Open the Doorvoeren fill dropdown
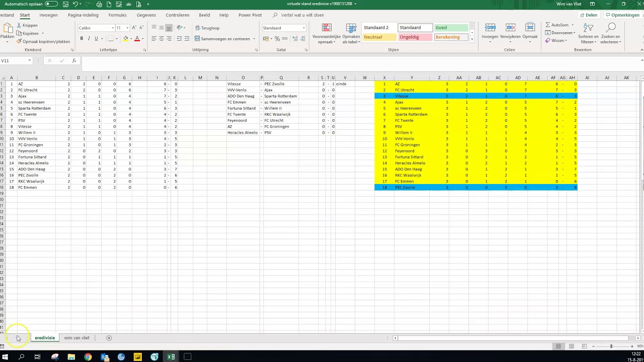644x362 pixels. tap(574, 33)
